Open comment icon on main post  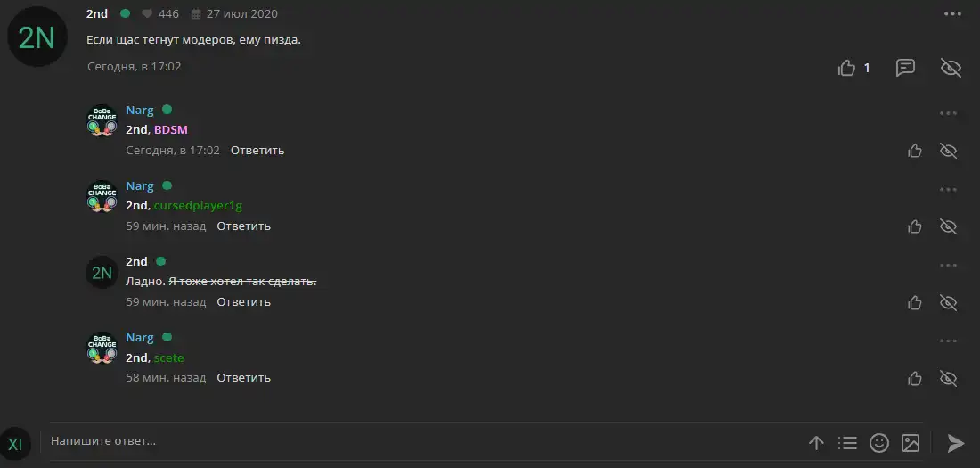click(x=905, y=68)
